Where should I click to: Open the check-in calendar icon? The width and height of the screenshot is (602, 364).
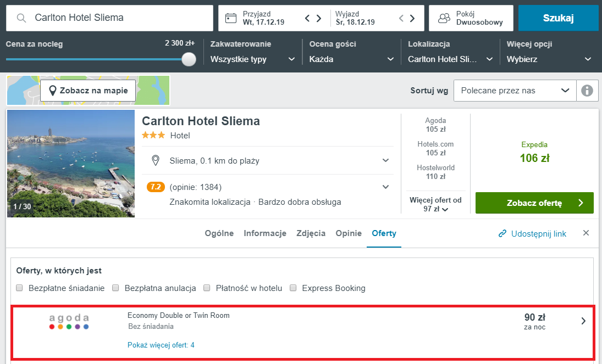coord(231,18)
